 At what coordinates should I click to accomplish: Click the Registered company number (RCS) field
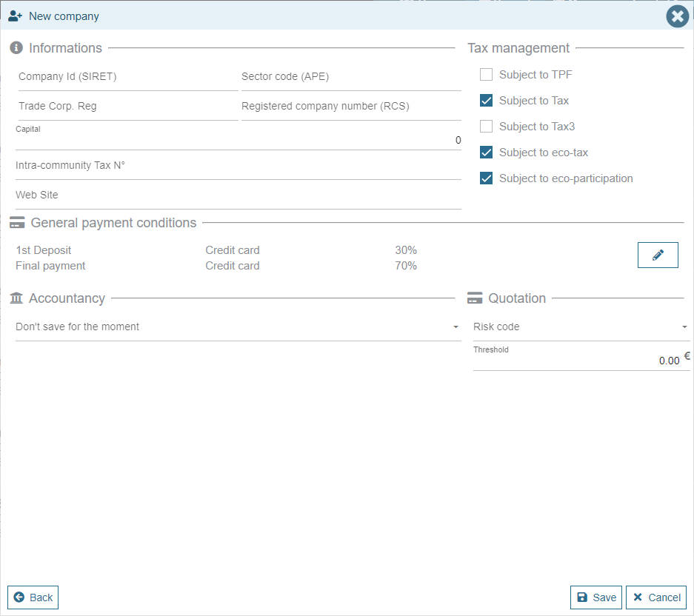pyautogui.click(x=350, y=107)
